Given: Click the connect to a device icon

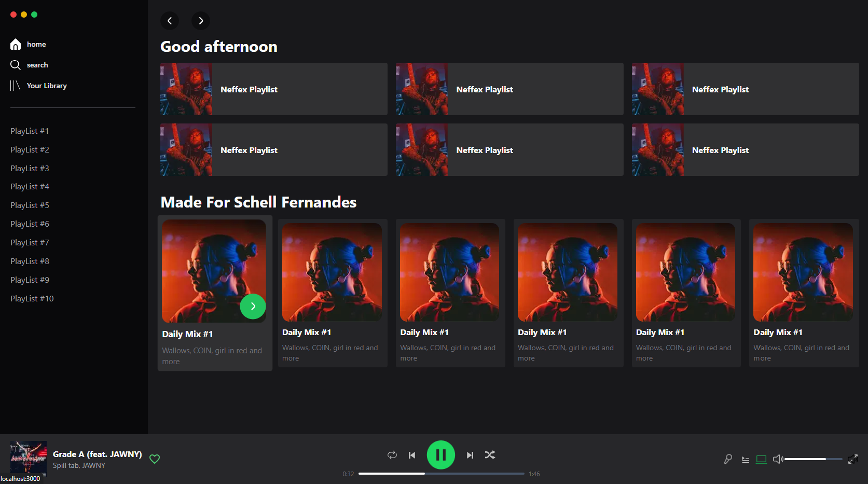Looking at the screenshot, I should pos(761,459).
